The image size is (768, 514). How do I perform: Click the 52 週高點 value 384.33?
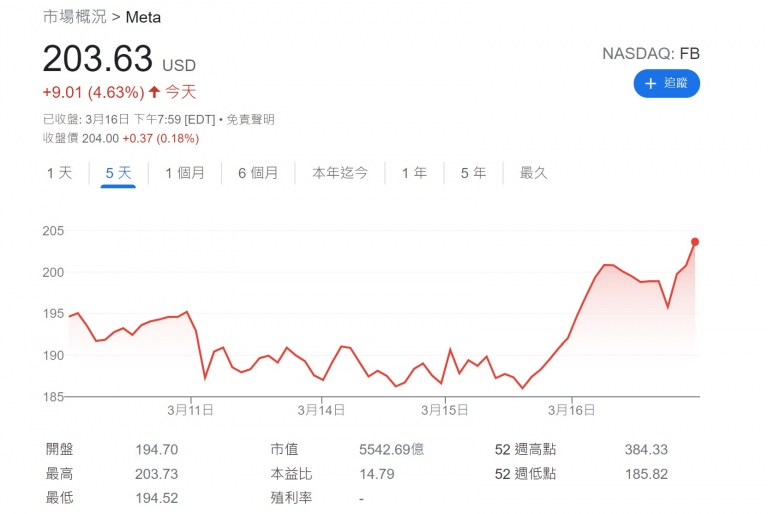(x=646, y=449)
